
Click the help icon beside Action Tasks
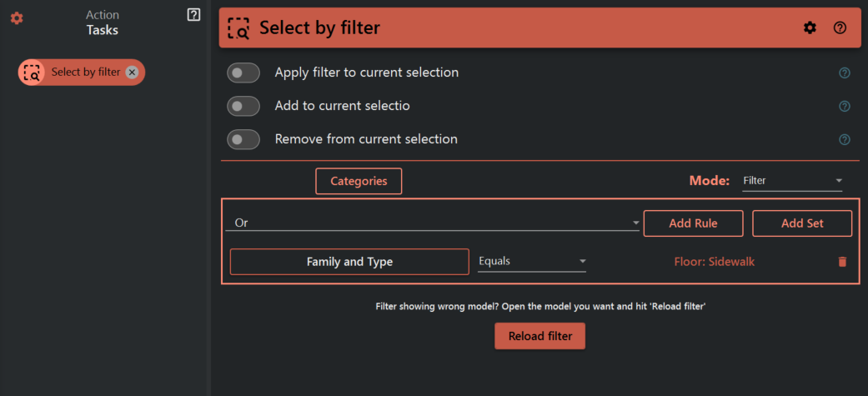pyautogui.click(x=193, y=15)
